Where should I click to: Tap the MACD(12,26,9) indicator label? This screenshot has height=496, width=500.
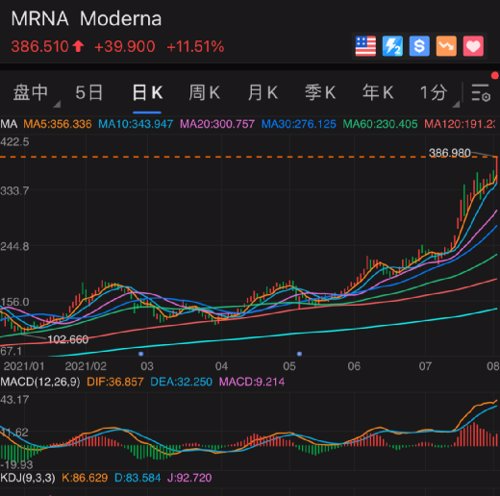[40, 382]
